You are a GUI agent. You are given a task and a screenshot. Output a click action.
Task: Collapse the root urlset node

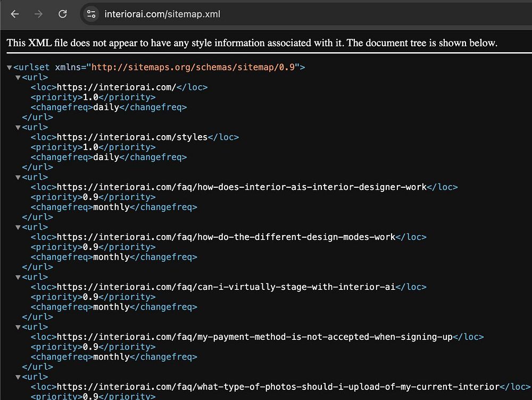pos(10,68)
